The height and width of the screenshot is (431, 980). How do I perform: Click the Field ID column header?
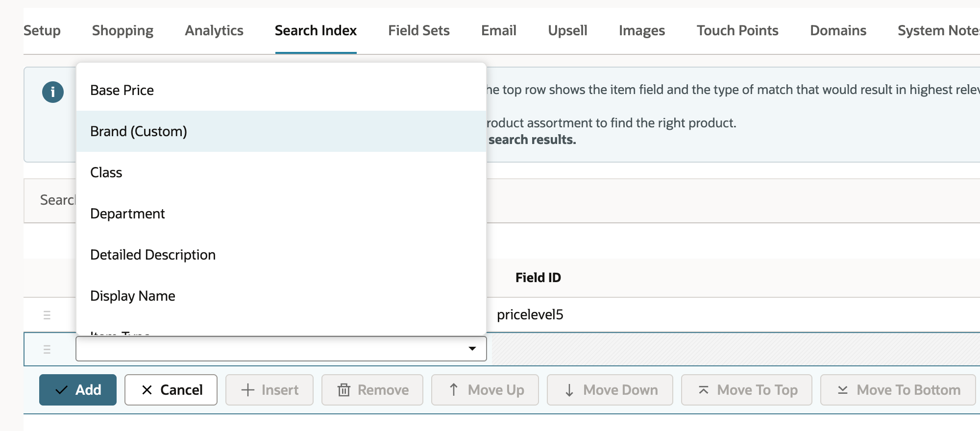538,278
